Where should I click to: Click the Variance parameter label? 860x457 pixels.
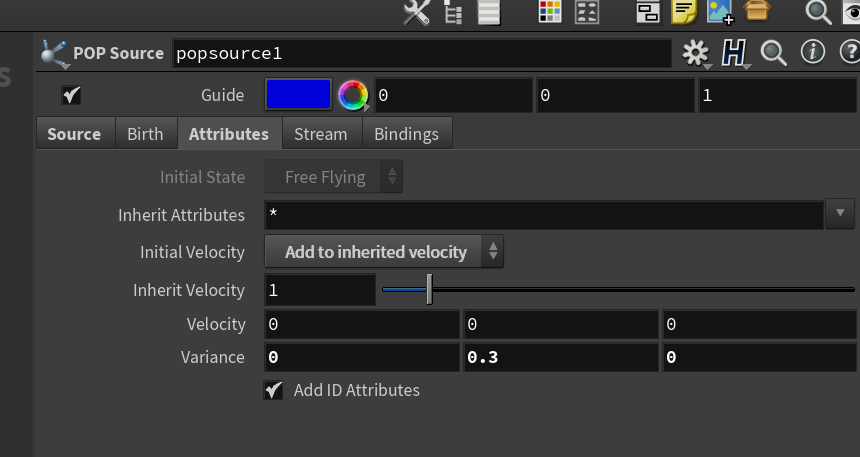point(213,357)
